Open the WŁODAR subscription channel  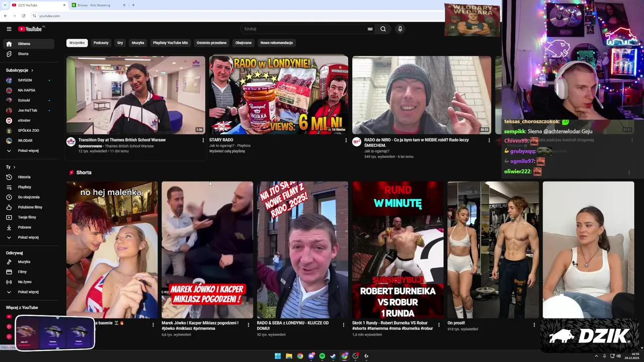coord(28,141)
